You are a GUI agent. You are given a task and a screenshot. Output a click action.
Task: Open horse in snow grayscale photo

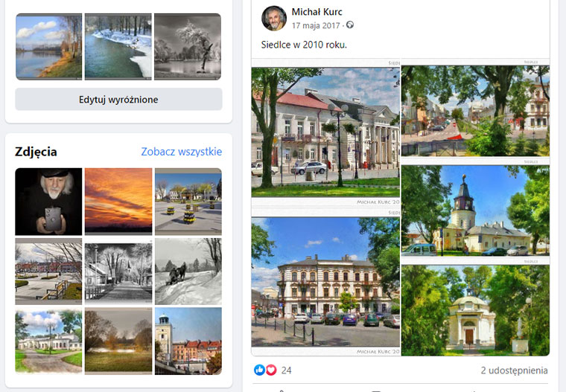tap(188, 271)
